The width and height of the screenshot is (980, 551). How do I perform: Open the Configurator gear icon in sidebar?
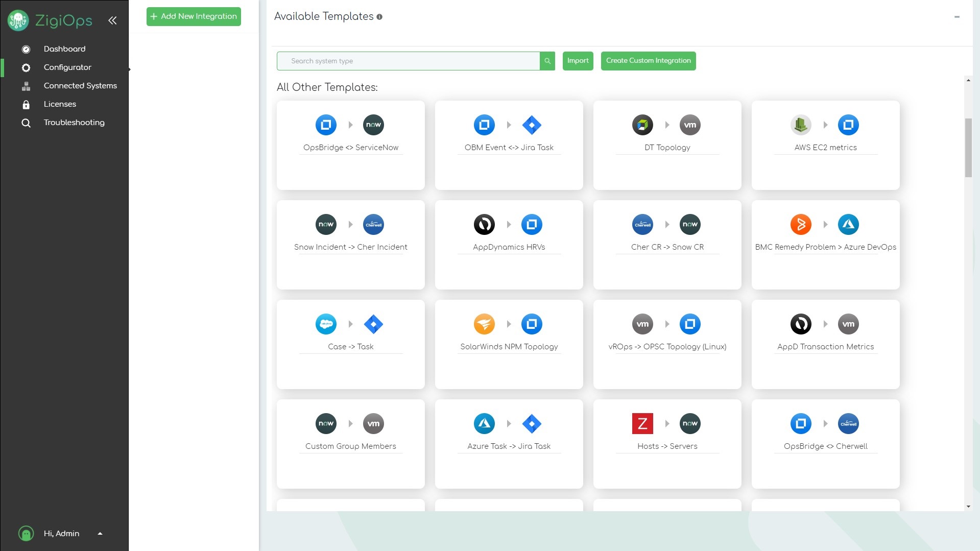point(26,67)
